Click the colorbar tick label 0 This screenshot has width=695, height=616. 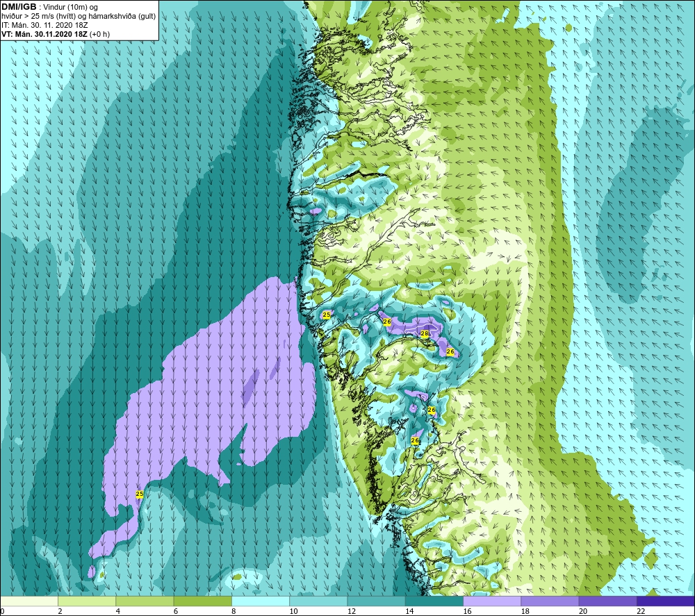coord(2,611)
